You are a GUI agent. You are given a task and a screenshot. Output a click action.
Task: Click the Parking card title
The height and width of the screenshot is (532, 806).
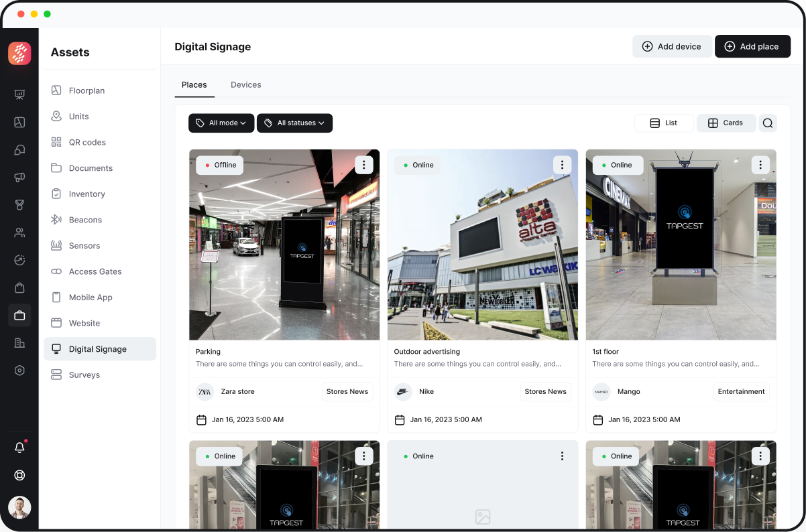pyautogui.click(x=208, y=352)
